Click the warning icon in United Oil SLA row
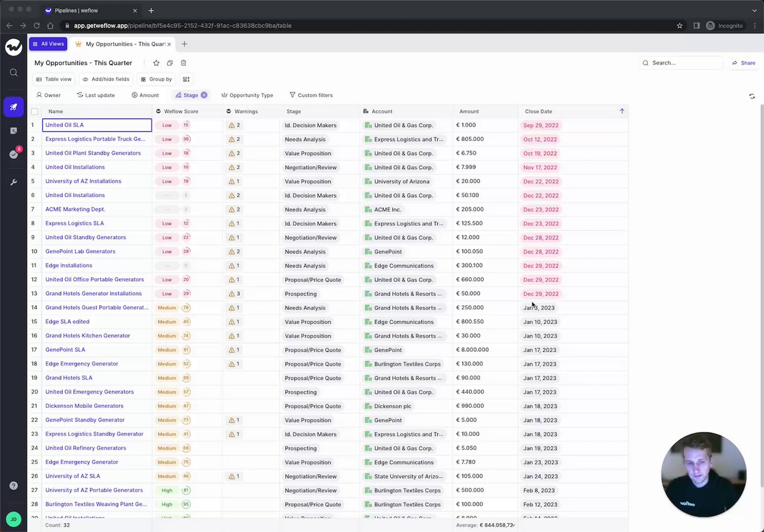764x532 pixels. pyautogui.click(x=232, y=125)
